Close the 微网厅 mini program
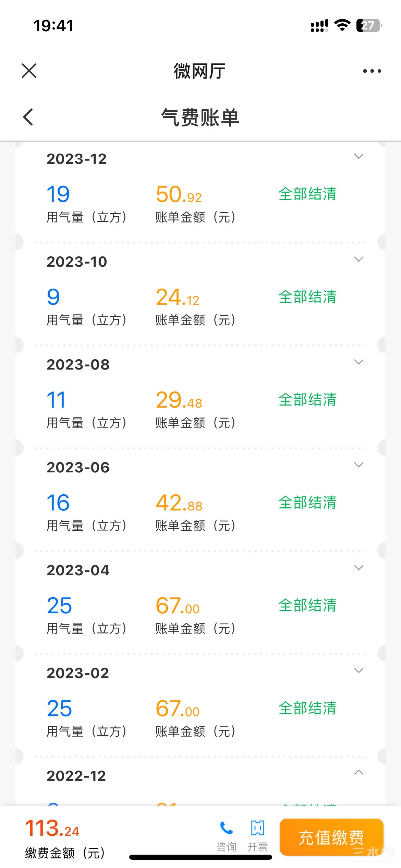 (29, 71)
